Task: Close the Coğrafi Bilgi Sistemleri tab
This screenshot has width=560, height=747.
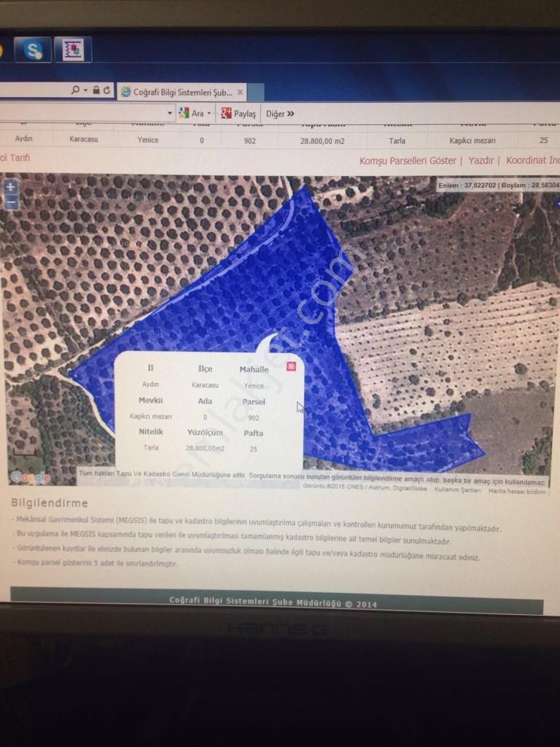Action: [240, 92]
